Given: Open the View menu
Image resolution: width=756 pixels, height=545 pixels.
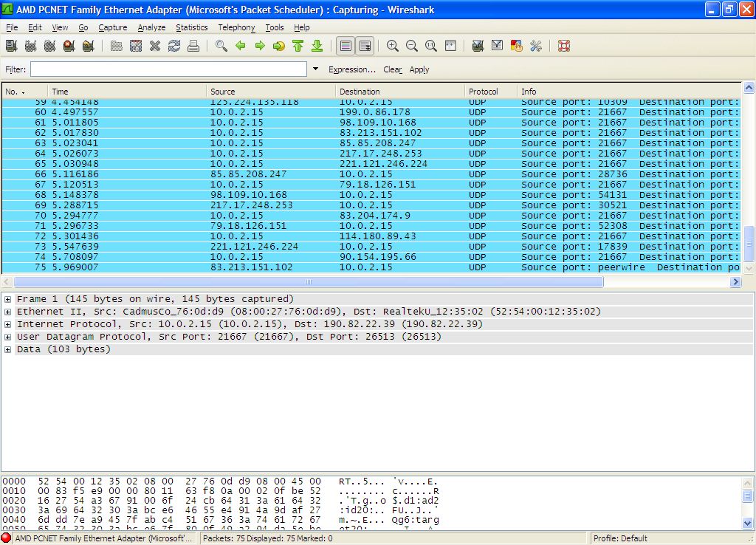Looking at the screenshot, I should pos(60,27).
